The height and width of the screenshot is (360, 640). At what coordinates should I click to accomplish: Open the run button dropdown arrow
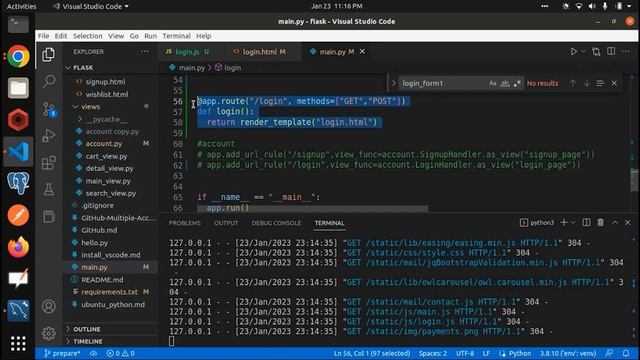click(x=583, y=52)
